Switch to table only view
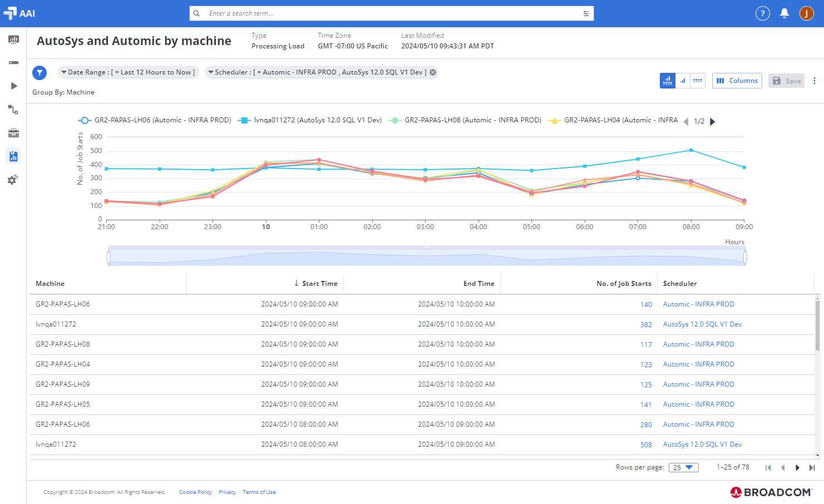The image size is (824, 504). (x=698, y=81)
